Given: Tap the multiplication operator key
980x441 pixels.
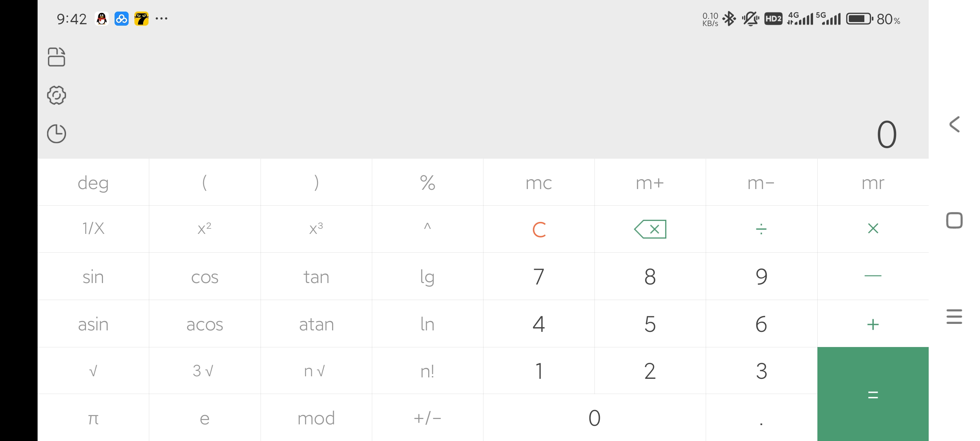Looking at the screenshot, I should 873,229.
